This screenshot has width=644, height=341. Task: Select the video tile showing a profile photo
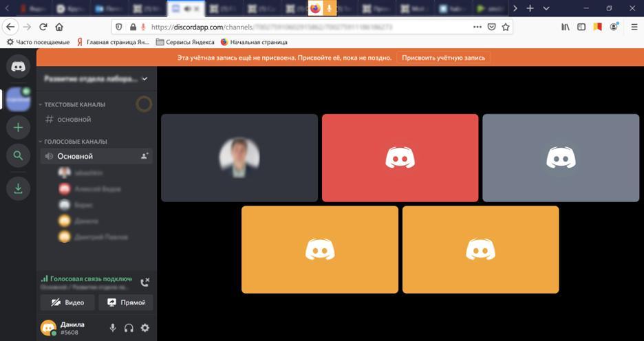tap(239, 158)
